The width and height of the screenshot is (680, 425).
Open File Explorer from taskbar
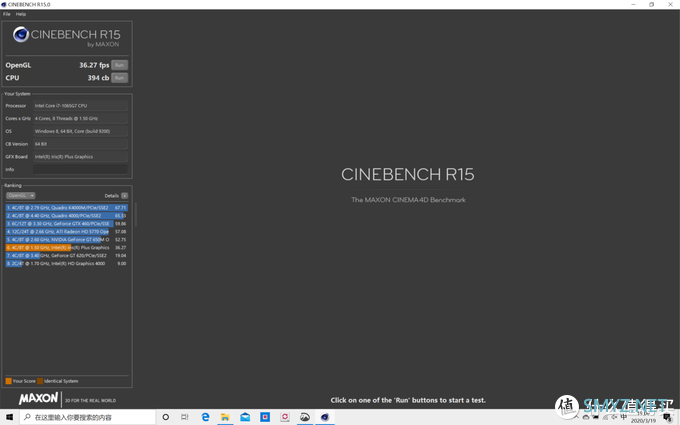pyautogui.click(x=225, y=417)
